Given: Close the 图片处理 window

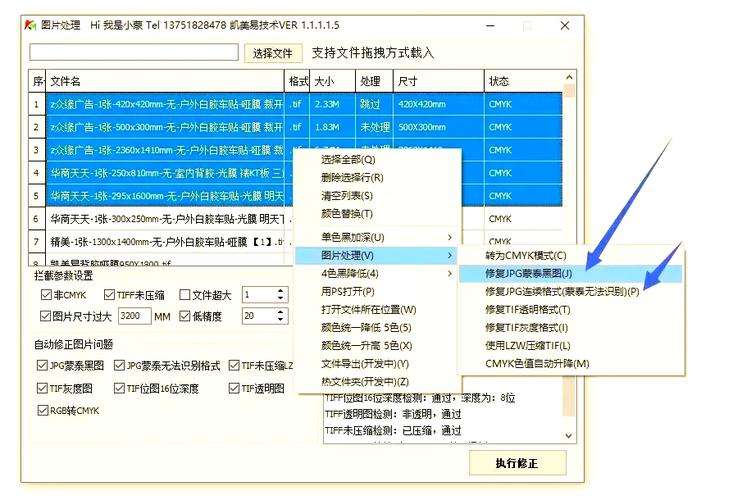Looking at the screenshot, I should 565,26.
